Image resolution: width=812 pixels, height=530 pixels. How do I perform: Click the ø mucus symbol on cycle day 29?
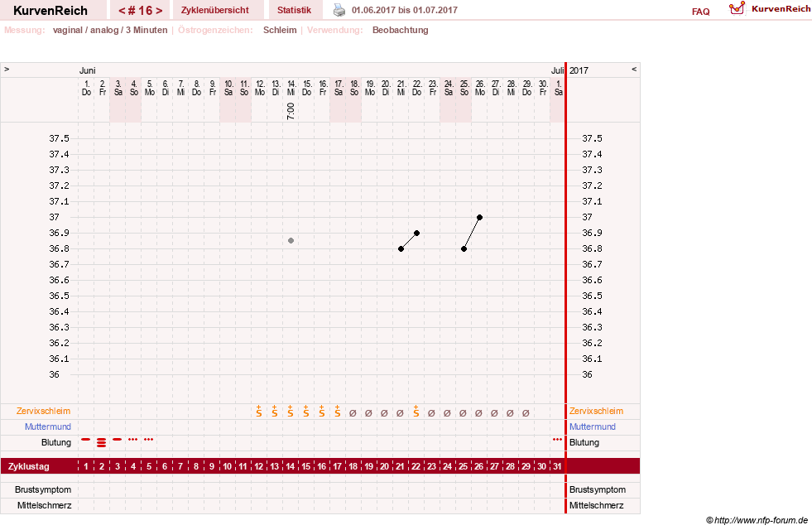[526, 413]
